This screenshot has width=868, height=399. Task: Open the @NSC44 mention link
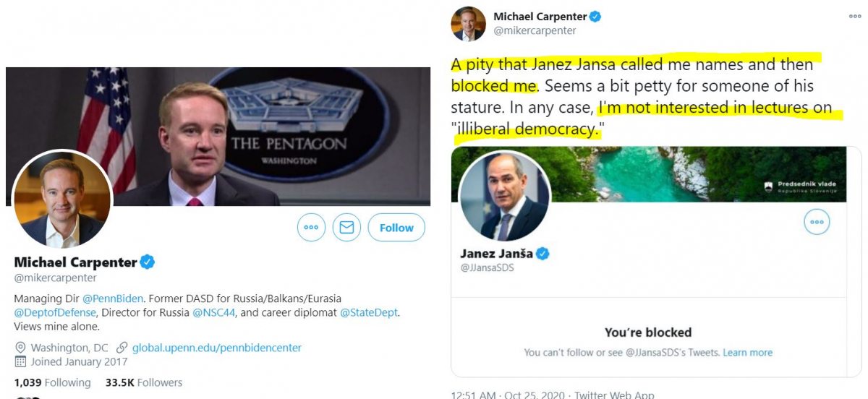(212, 312)
